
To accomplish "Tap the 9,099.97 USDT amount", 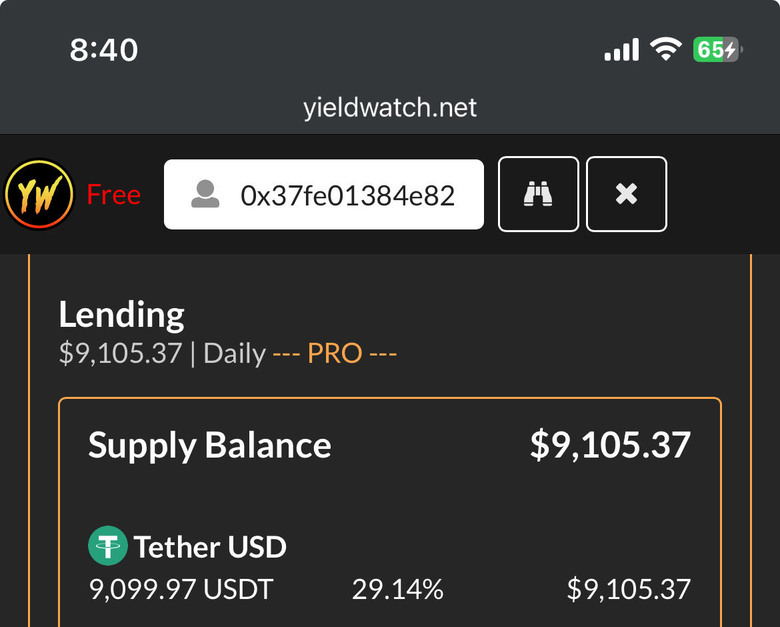I will (181, 589).
